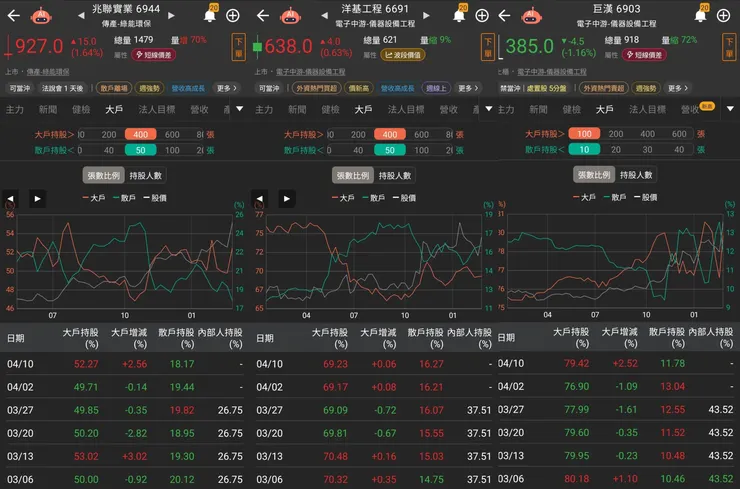
Task: Place order with 下單 button for 洋基工程
Action: coord(488,47)
